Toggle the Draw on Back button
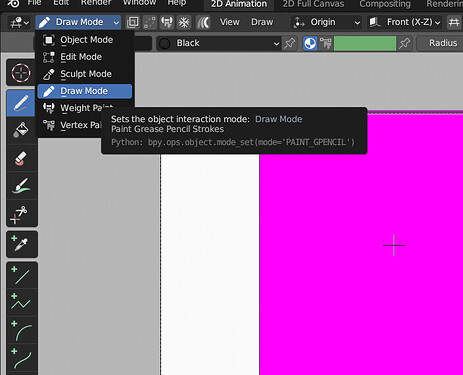The image size is (463, 375). point(132,22)
